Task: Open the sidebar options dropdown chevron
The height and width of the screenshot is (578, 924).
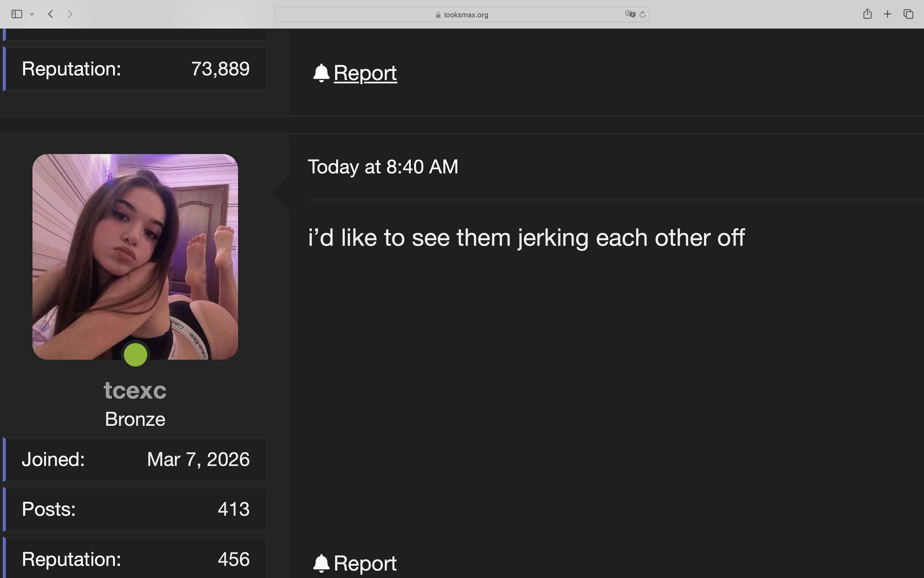Action: pyautogui.click(x=32, y=15)
